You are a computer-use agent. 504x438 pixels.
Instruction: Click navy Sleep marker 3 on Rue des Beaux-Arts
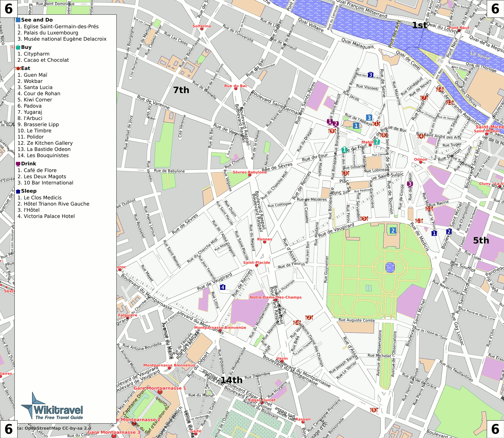click(x=371, y=75)
